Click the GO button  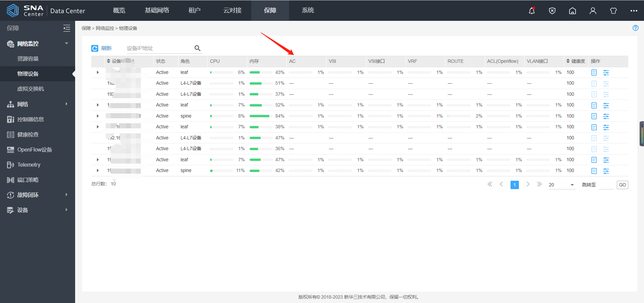click(x=623, y=185)
